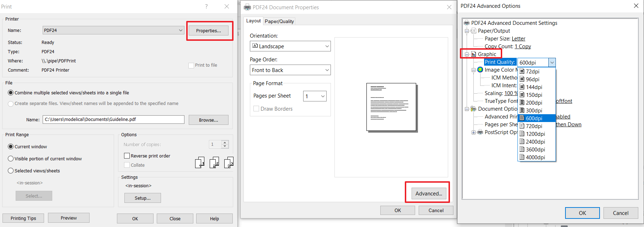Click the Setup button under Settings
This screenshot has height=227, width=644.
tap(143, 198)
